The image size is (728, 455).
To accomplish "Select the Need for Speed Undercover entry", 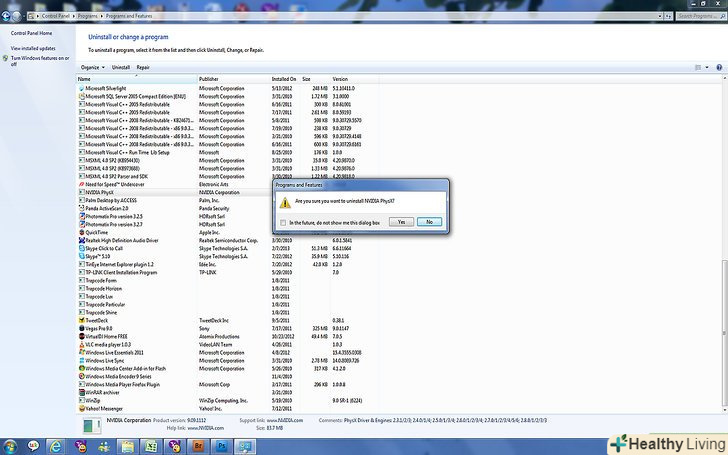I will tap(113, 184).
